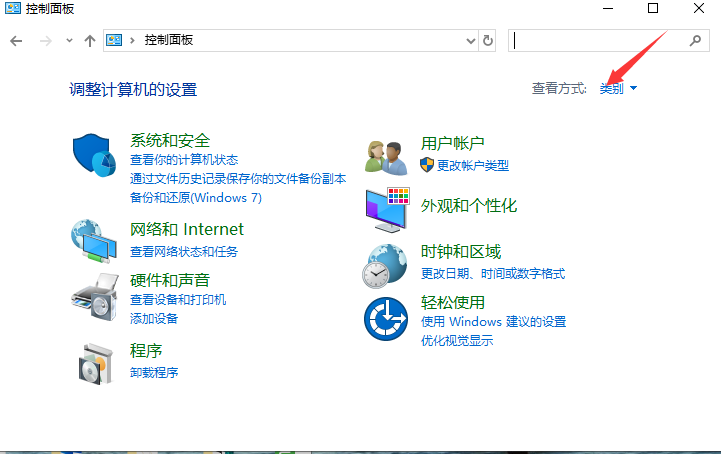Open the Clock and Region globe icon

pos(386,264)
